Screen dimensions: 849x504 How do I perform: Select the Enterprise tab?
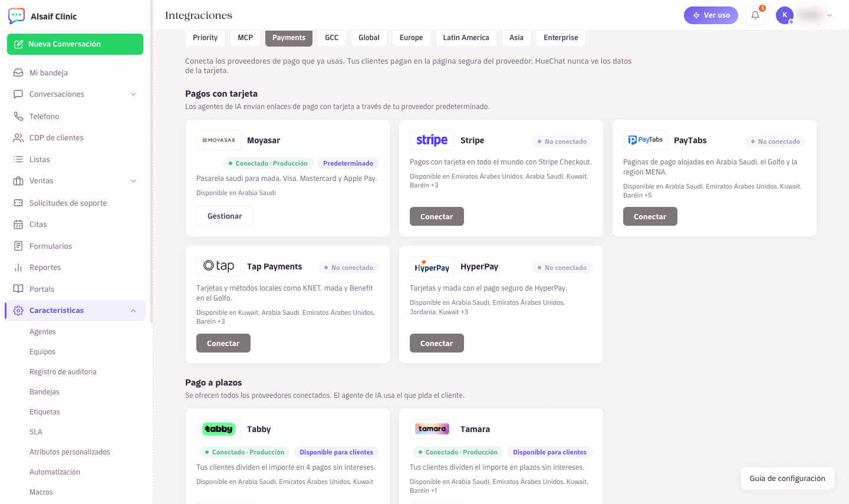(561, 38)
